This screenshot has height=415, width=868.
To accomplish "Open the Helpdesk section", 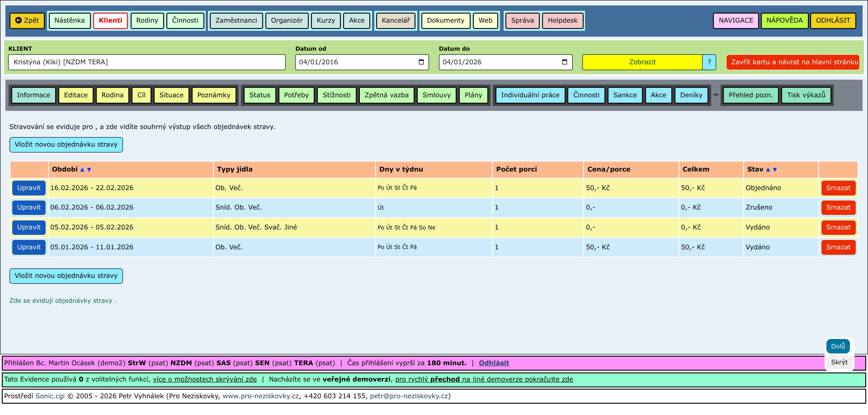I will click(563, 21).
